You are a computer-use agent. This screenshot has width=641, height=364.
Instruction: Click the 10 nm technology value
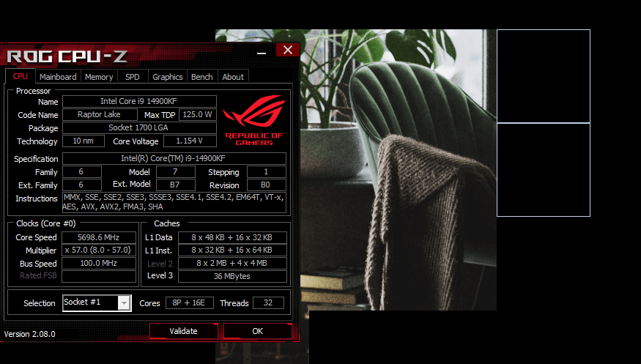coord(83,141)
